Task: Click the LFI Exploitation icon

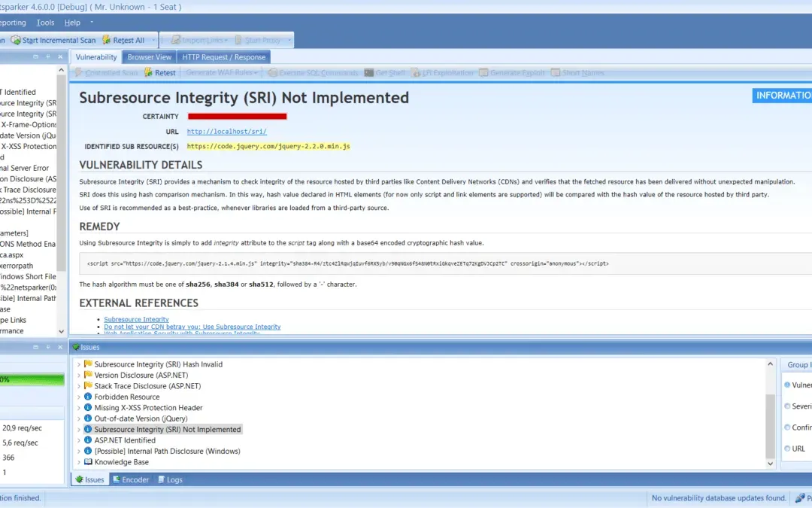Action: [x=416, y=72]
